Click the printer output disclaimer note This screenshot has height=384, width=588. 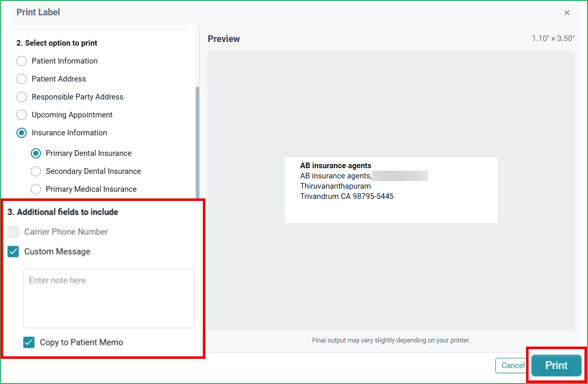pos(391,340)
